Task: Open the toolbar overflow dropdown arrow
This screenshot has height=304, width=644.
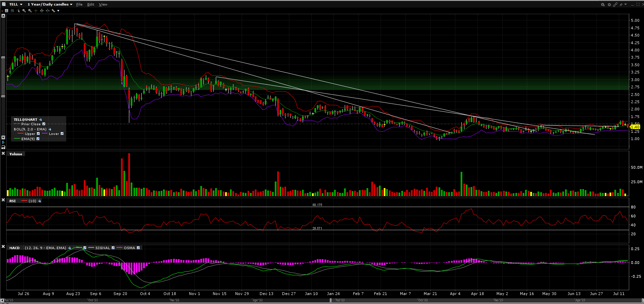Action: [58, 11]
